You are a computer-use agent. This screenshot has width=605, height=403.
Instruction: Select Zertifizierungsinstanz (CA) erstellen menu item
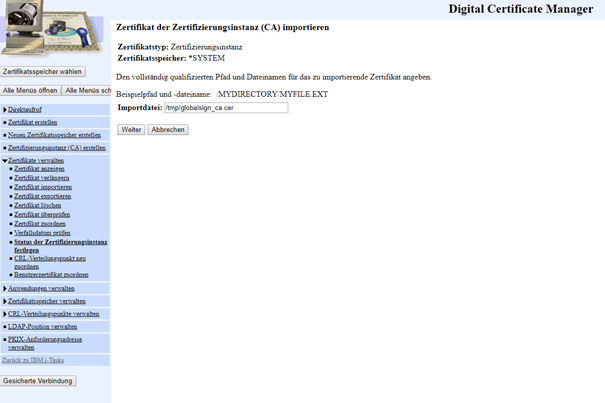[56, 147]
